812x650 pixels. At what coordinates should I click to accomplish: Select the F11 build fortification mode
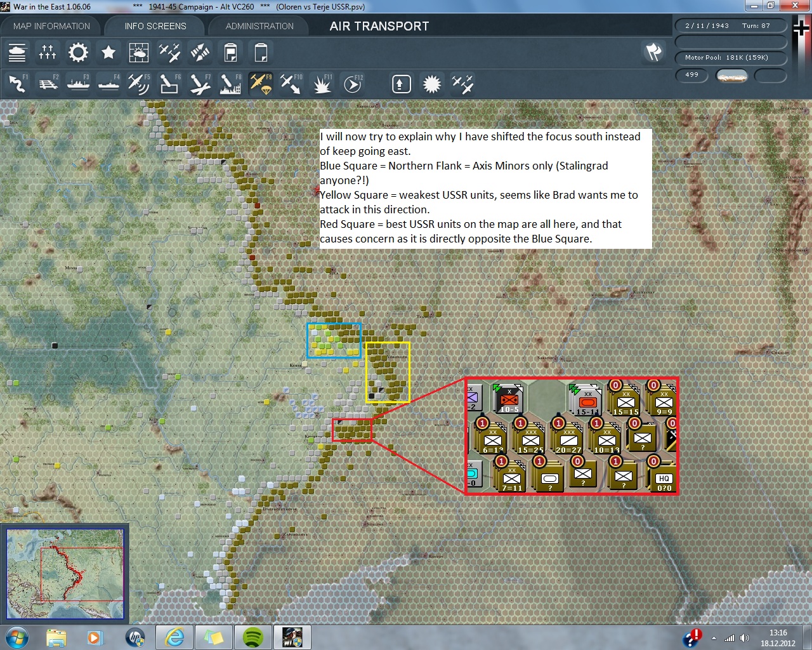(322, 84)
